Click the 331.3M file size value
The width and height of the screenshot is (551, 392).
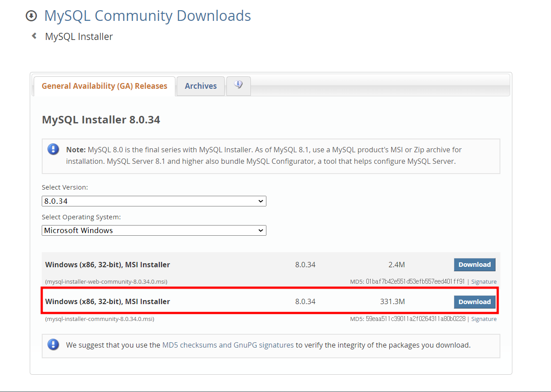(392, 301)
